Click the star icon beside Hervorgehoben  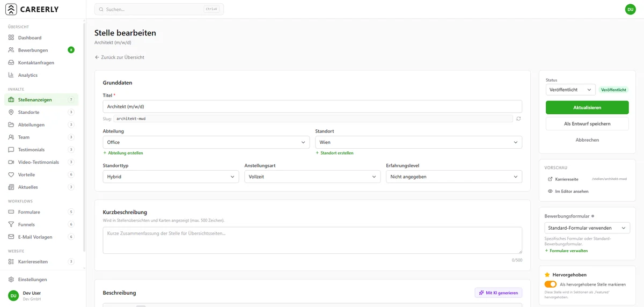(547, 275)
